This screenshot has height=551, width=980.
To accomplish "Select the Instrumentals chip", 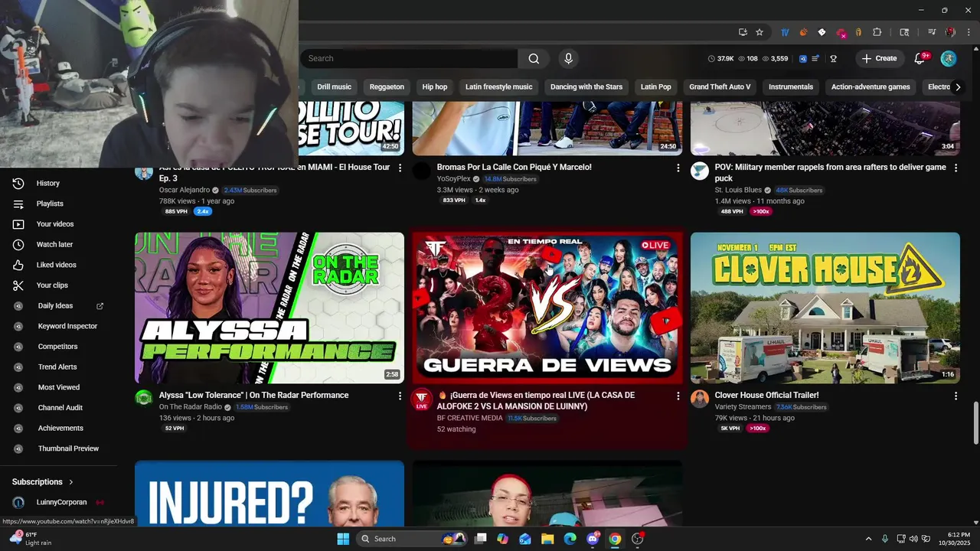I will click(x=791, y=86).
